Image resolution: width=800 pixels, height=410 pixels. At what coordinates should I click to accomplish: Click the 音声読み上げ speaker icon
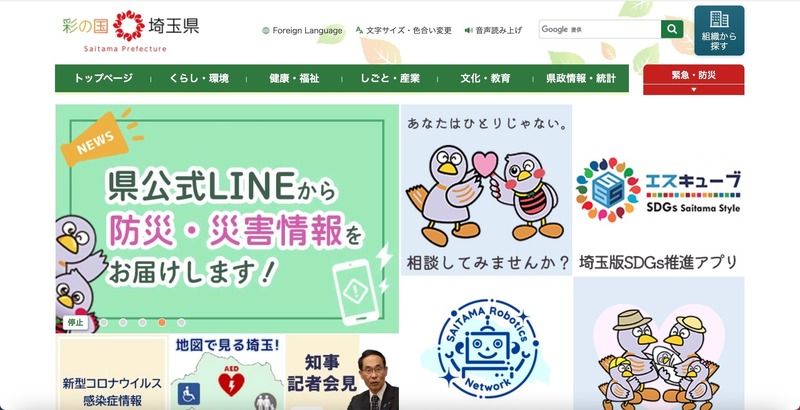click(468, 31)
